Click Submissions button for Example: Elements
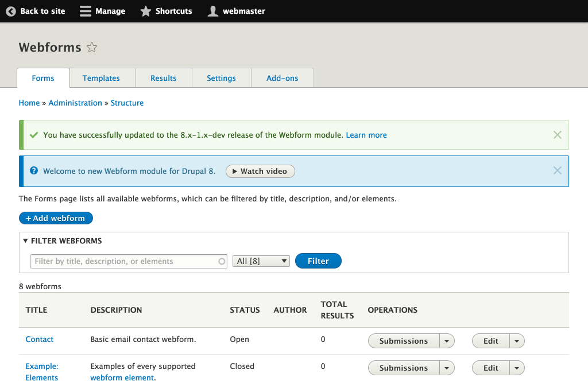The height and width of the screenshot is (385, 588). point(404,368)
